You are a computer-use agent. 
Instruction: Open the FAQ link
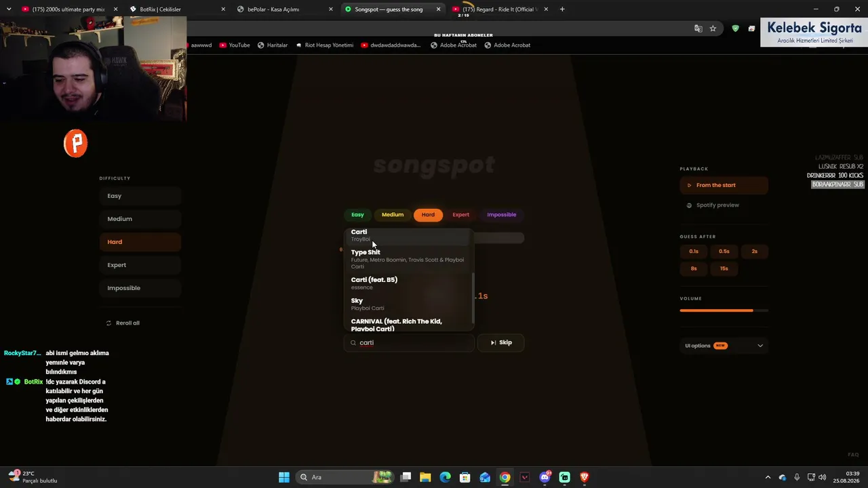853,455
